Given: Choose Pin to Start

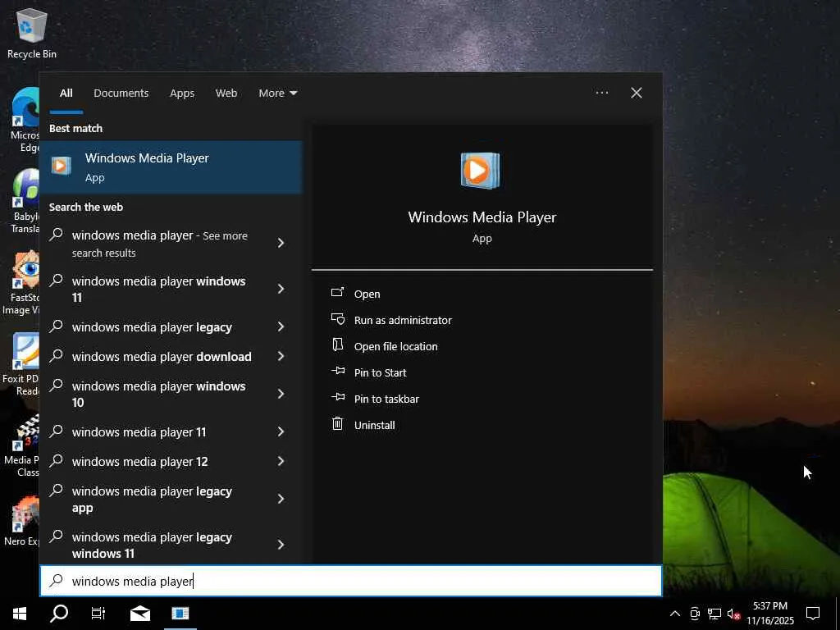Looking at the screenshot, I should pos(381,373).
